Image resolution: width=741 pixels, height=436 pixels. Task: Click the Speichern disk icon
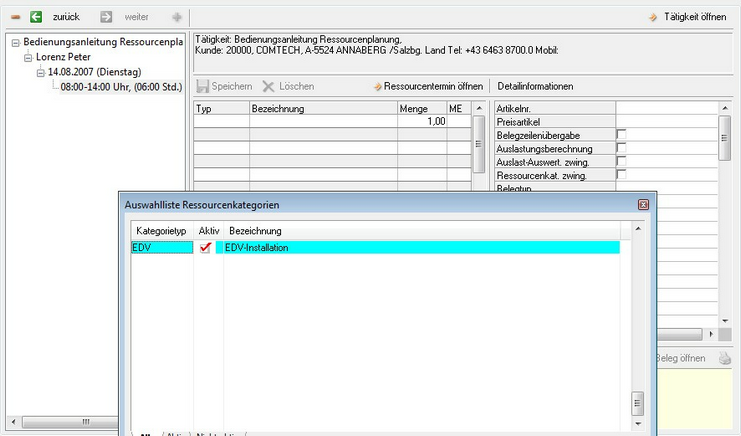click(203, 87)
